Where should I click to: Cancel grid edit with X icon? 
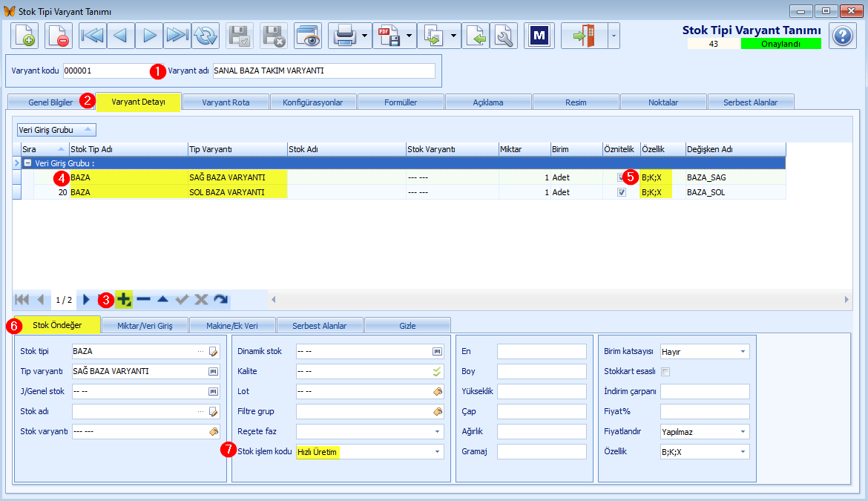click(201, 300)
